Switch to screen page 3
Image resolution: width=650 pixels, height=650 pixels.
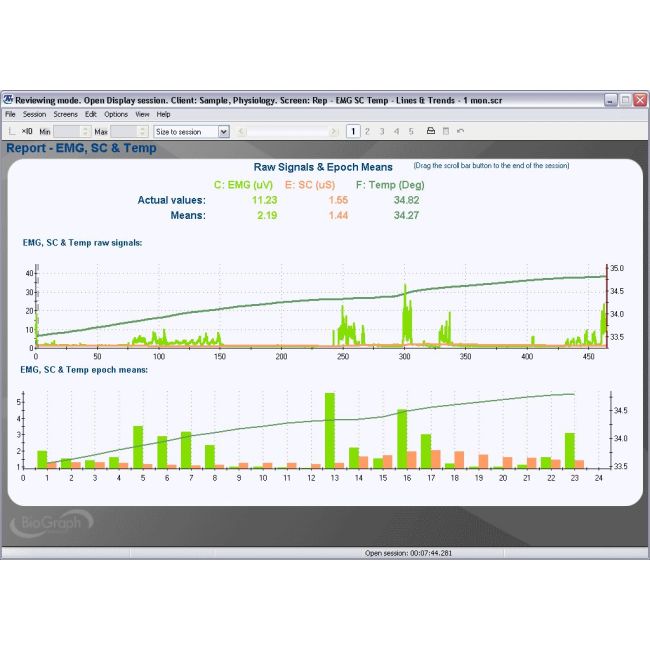[x=382, y=131]
